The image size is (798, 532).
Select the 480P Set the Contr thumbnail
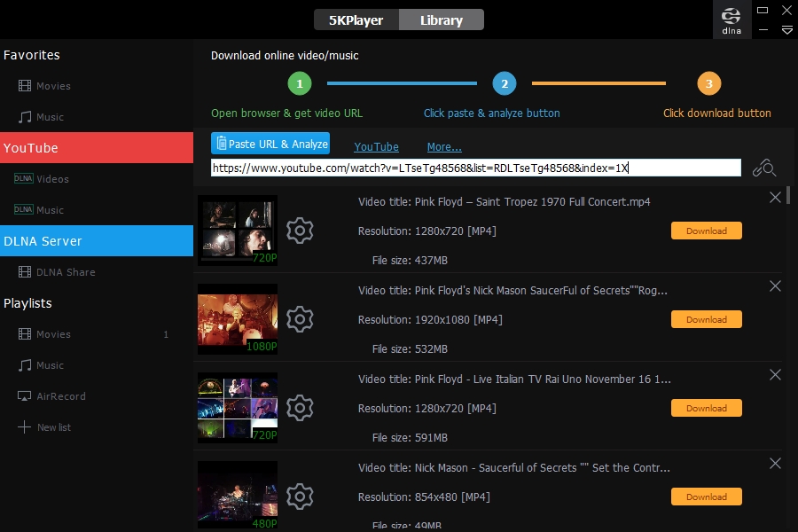pos(238,496)
